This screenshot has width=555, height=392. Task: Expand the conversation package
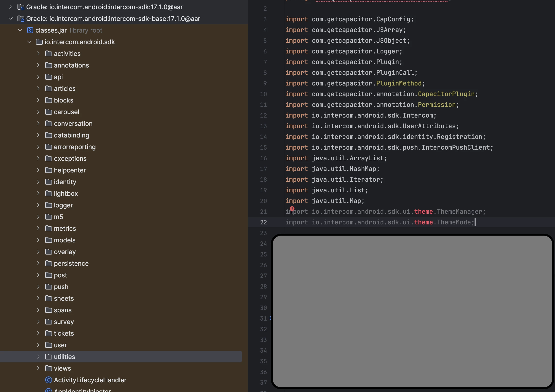38,124
